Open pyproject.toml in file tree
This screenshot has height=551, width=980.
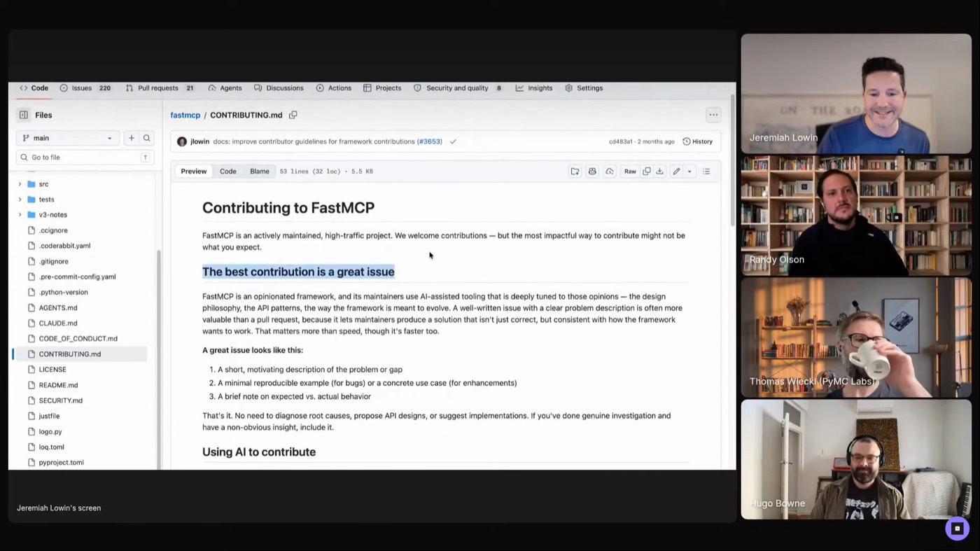click(x=61, y=463)
